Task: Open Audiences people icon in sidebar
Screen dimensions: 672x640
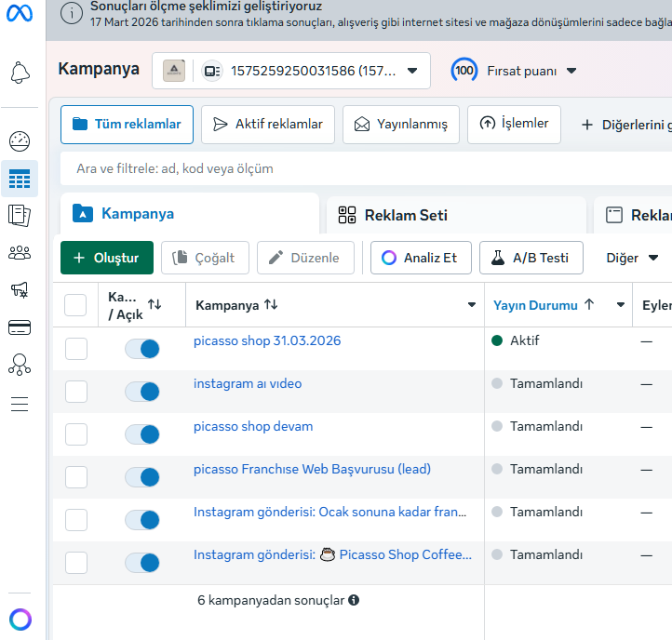Action: point(20,253)
